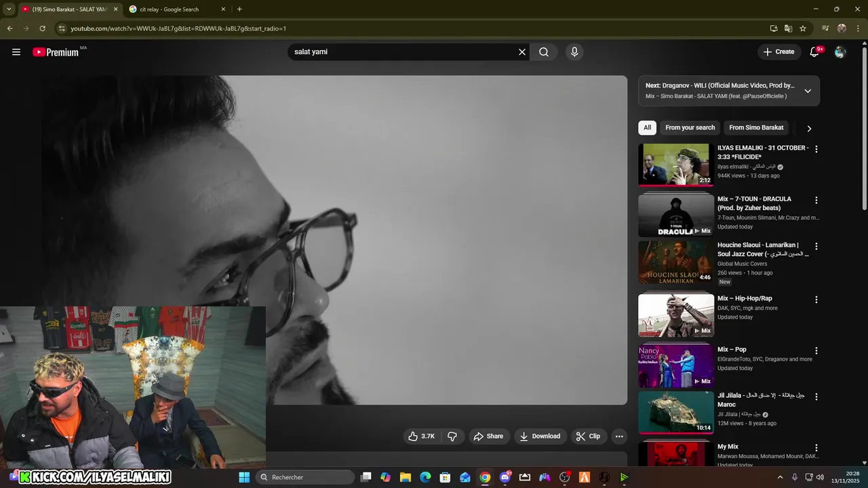This screenshot has width=868, height=488.
Task: Open Discord from taskbar
Action: [x=505, y=477]
